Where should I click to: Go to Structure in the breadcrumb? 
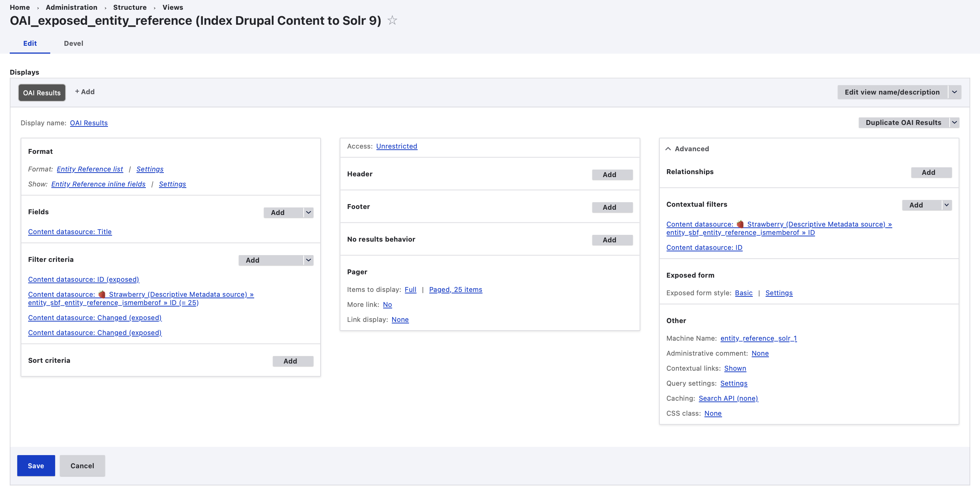130,7
